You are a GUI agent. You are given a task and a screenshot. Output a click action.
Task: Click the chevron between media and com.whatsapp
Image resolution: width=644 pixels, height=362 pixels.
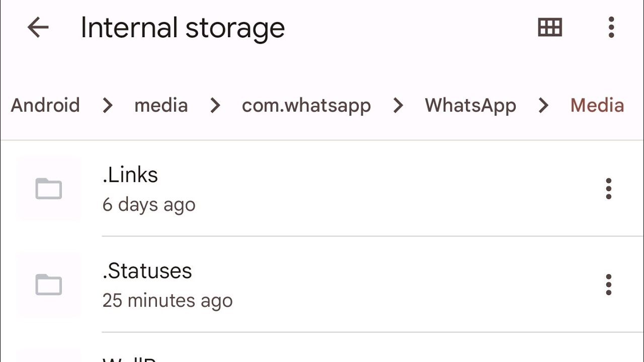[x=215, y=106]
